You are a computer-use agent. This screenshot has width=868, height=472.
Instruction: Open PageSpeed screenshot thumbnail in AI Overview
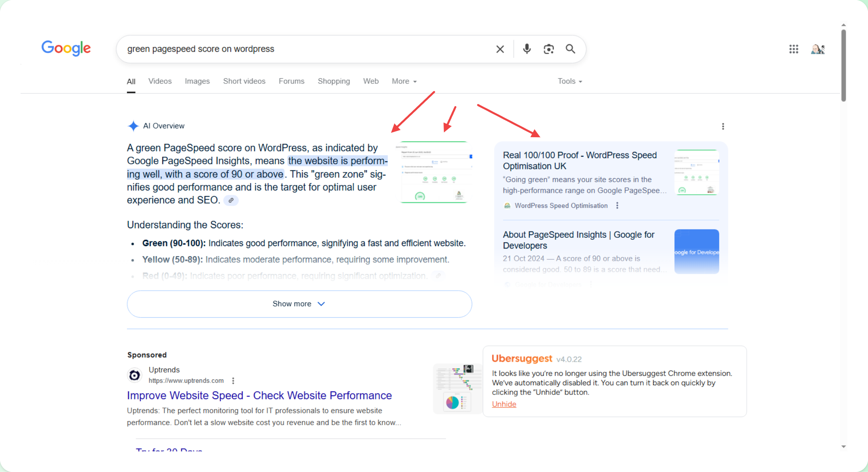click(x=434, y=172)
